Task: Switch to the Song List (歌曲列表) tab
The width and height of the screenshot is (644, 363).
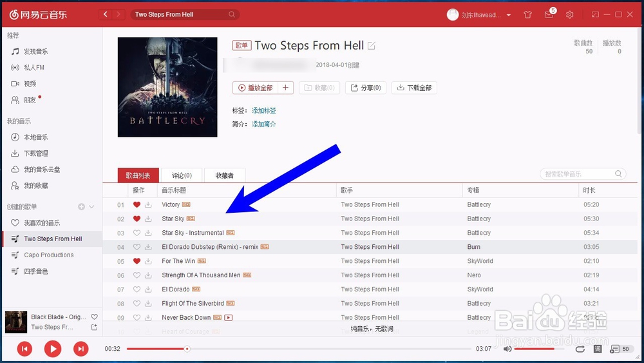Action: coord(138,175)
